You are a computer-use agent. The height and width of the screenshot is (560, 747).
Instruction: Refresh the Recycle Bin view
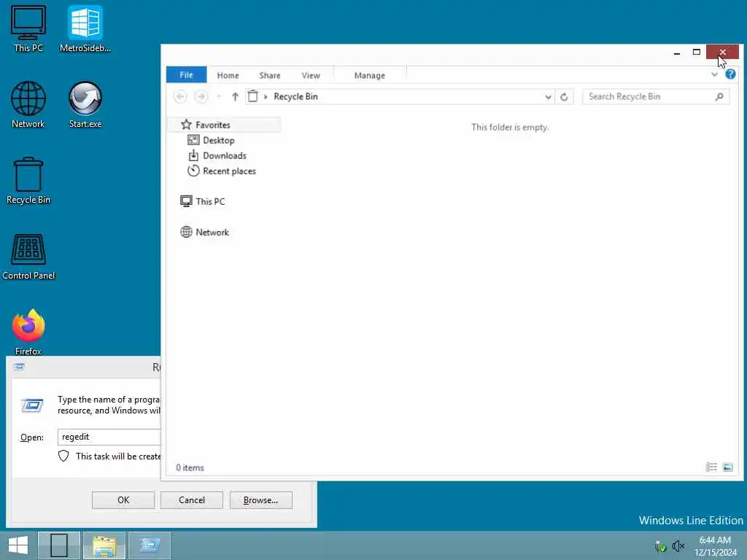coord(564,97)
